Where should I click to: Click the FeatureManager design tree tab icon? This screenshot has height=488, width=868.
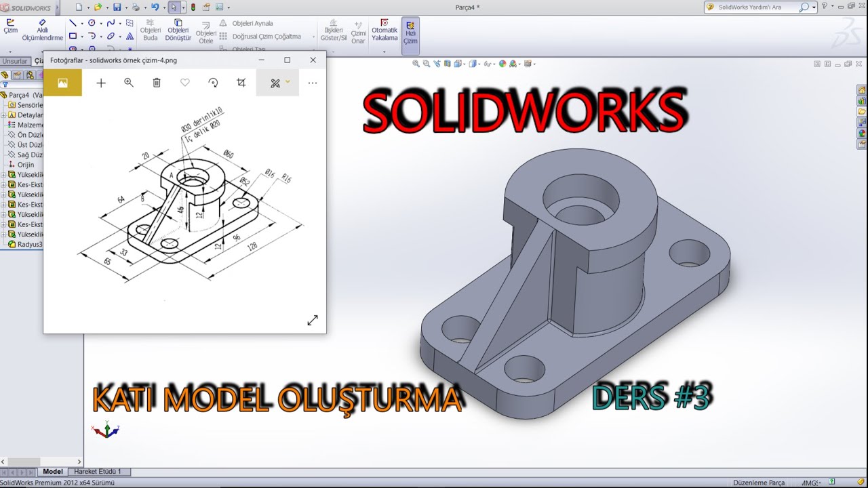pos(5,75)
